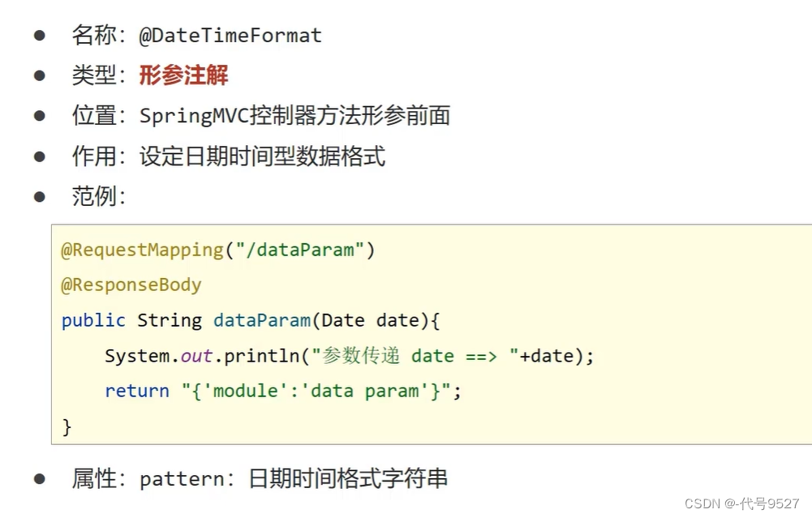This screenshot has width=812, height=518.
Task: Click the bullet before 属性
Action: (x=40, y=479)
